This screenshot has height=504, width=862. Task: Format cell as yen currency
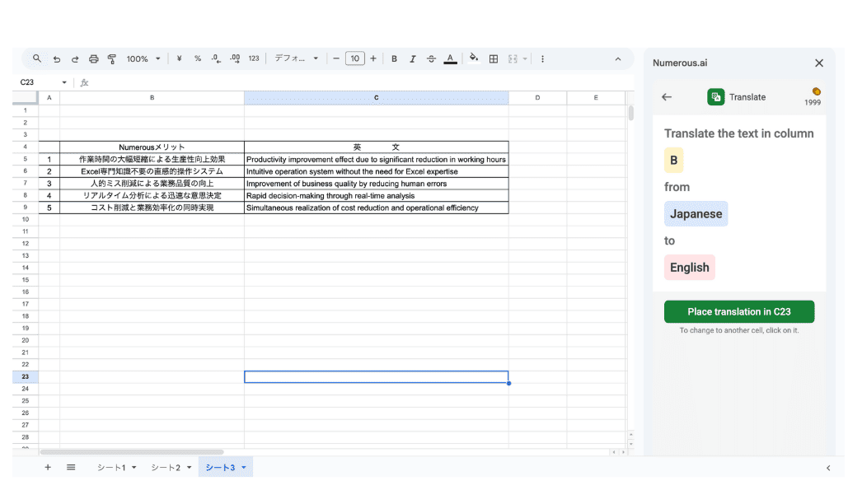click(179, 58)
